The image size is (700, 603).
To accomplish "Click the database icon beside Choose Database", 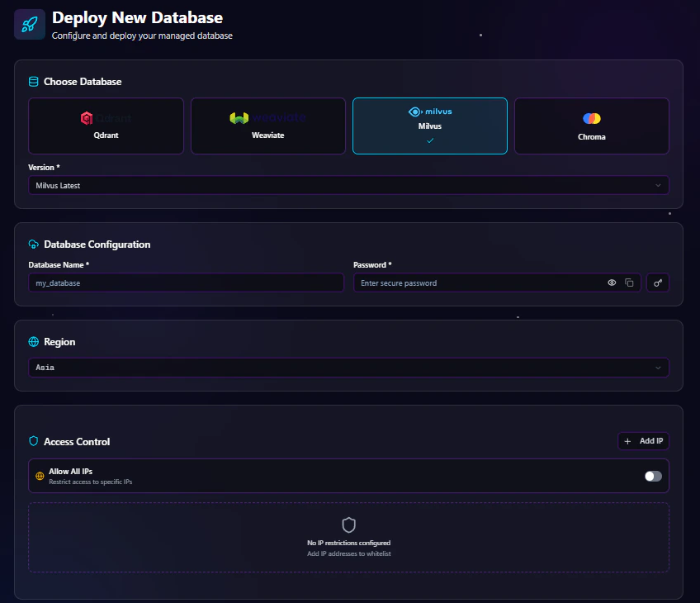I will click(x=34, y=82).
